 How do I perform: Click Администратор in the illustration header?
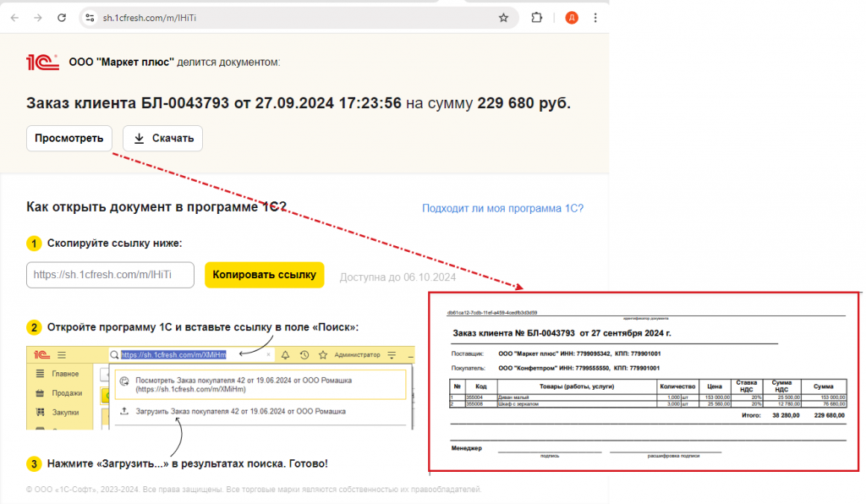click(358, 355)
